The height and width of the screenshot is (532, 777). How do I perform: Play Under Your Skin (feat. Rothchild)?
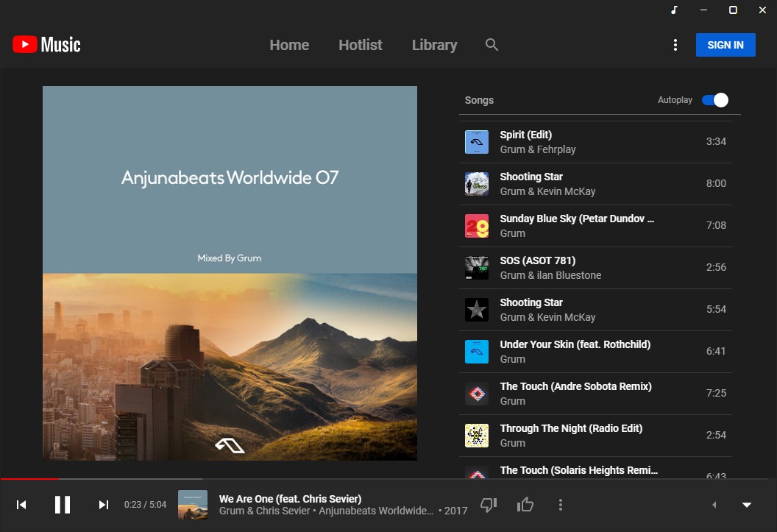(x=596, y=352)
